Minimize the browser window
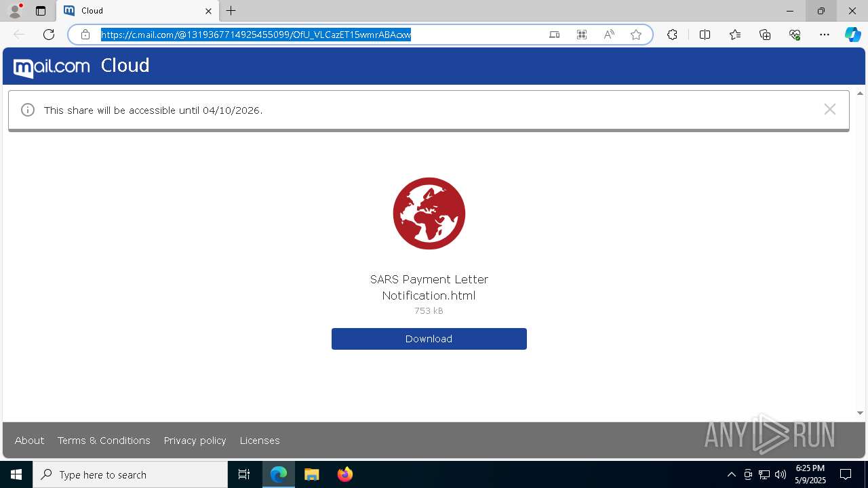Image resolution: width=868 pixels, height=488 pixels. point(790,11)
